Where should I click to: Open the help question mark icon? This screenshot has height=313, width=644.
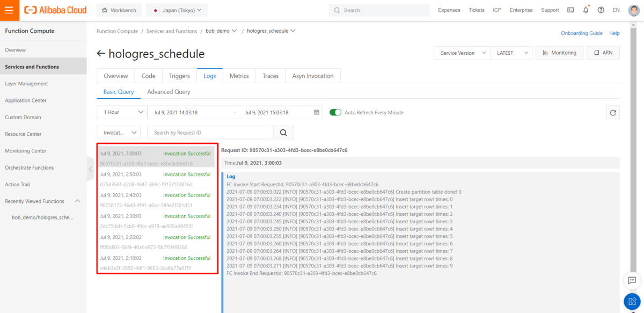[601, 10]
